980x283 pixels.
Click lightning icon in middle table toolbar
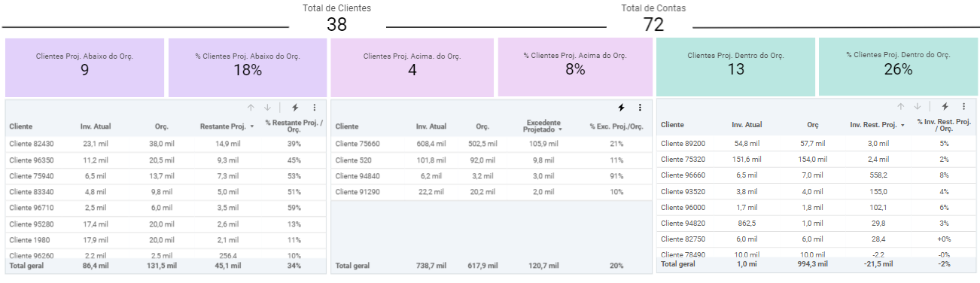[621, 108]
